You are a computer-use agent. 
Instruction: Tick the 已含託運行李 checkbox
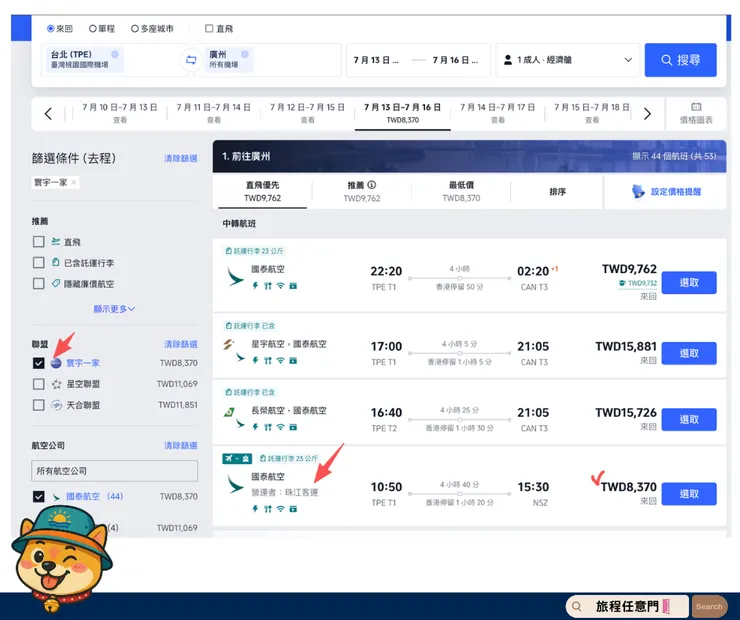coord(39,262)
